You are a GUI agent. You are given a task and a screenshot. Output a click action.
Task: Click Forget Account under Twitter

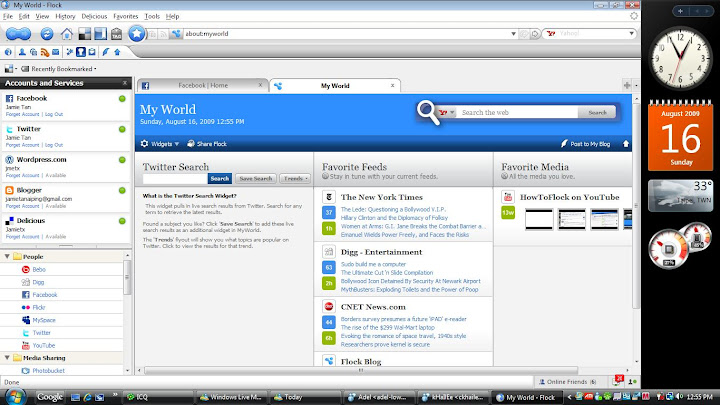click(x=22, y=145)
